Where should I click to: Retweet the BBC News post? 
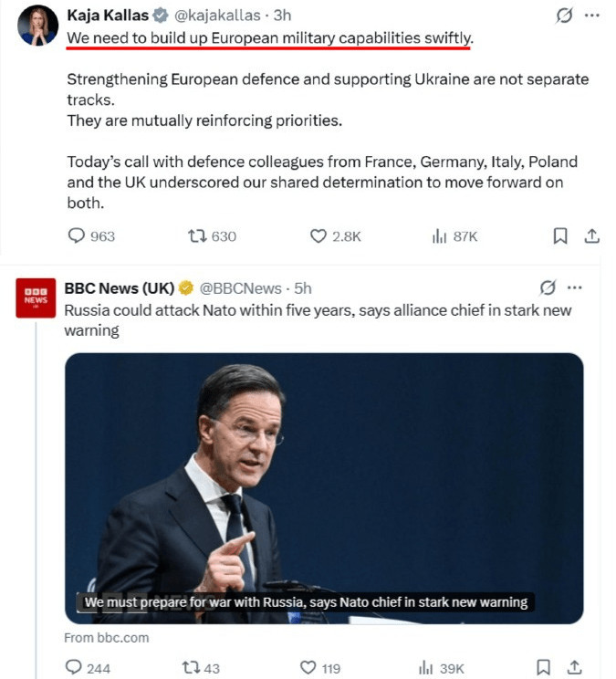click(x=190, y=667)
